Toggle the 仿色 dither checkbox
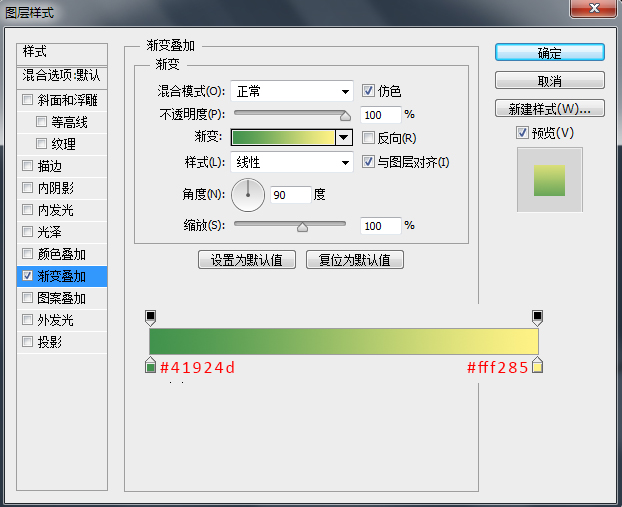Screen dimensions: 622x507 pos(368,91)
